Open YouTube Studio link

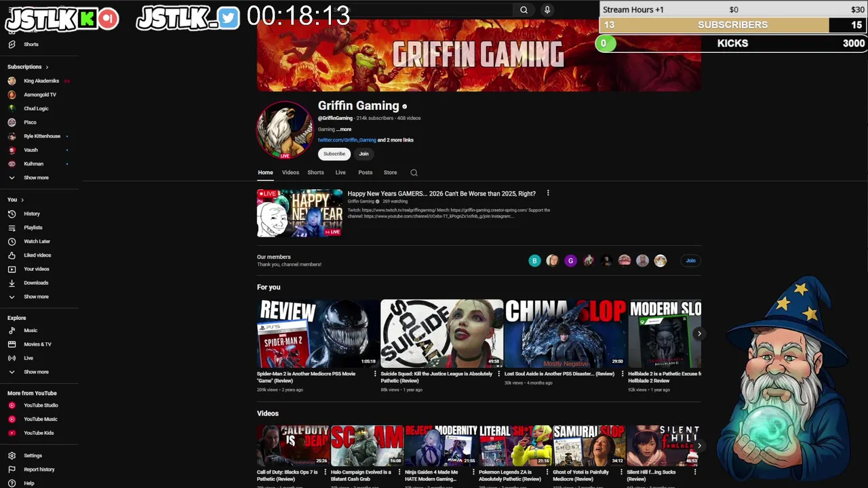[x=41, y=405]
